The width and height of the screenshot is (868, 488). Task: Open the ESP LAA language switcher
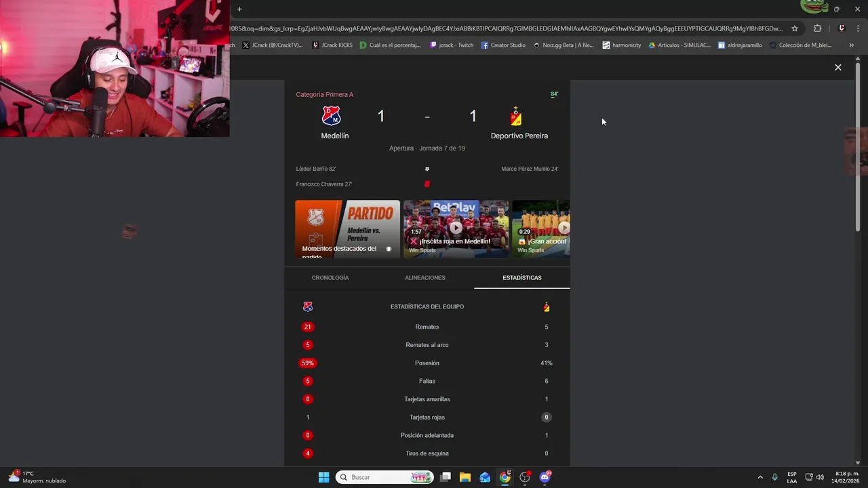tap(792, 477)
